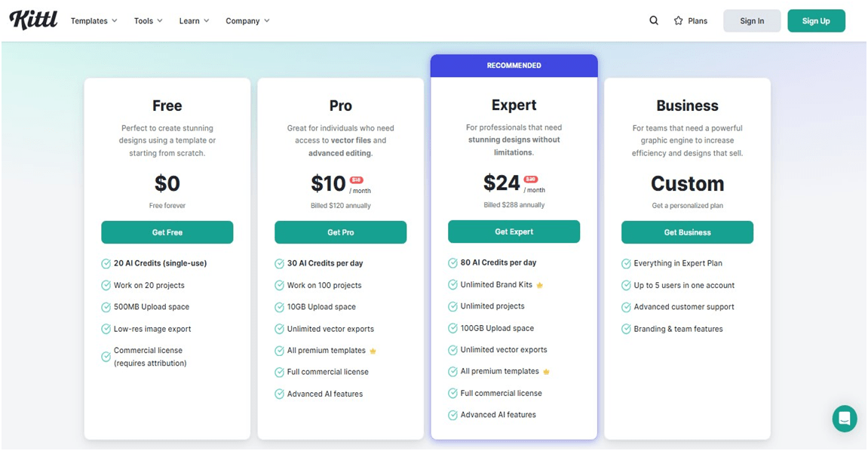Open the Company navigation menu
This screenshot has width=868, height=451.
(247, 21)
